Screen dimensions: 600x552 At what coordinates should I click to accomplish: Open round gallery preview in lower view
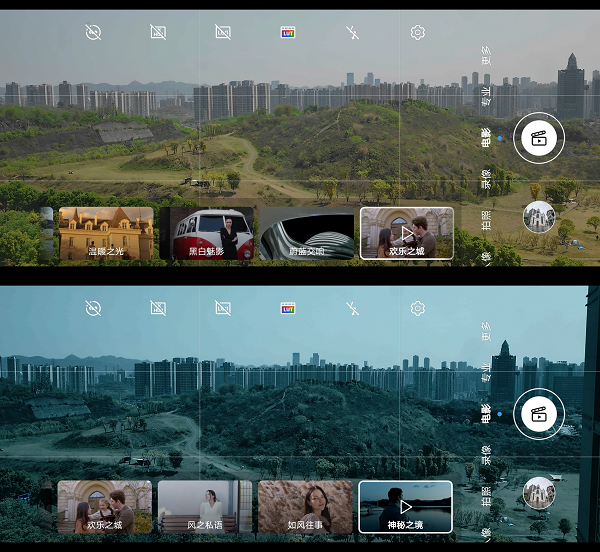click(538, 493)
